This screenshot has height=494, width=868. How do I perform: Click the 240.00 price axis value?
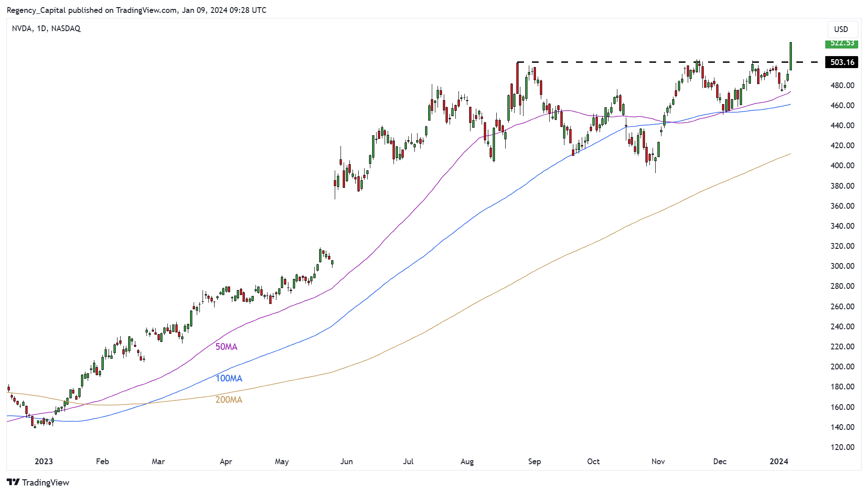[x=842, y=327]
